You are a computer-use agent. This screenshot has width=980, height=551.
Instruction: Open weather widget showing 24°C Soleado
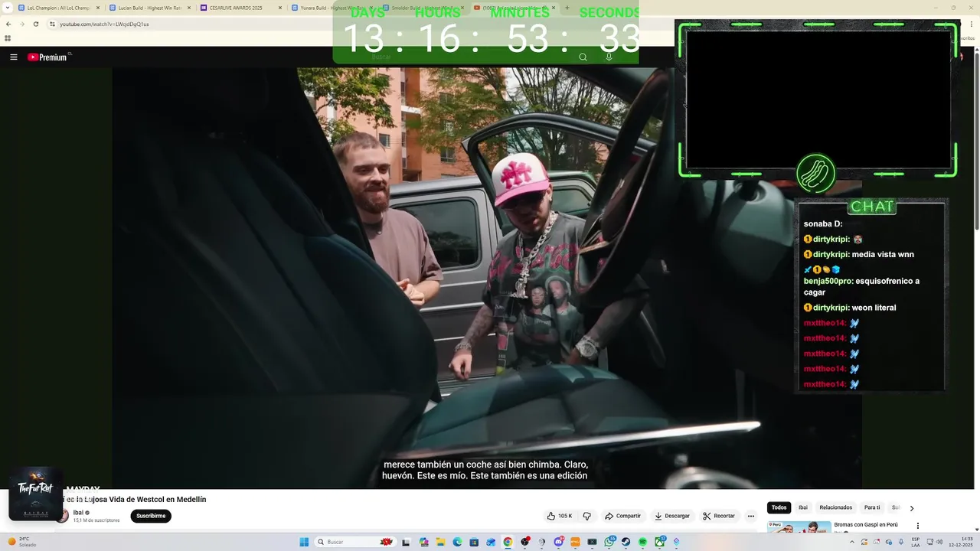pyautogui.click(x=21, y=542)
